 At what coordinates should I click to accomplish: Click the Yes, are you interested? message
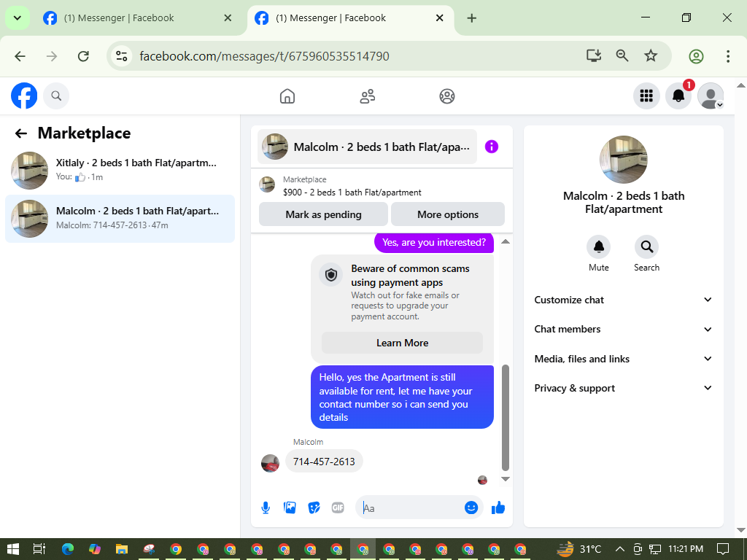click(x=434, y=242)
